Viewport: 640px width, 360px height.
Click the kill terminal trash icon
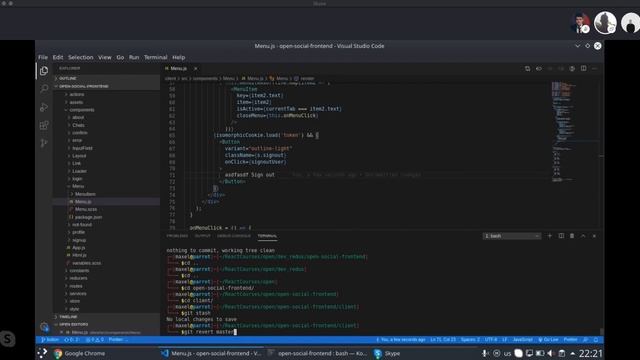click(572, 236)
